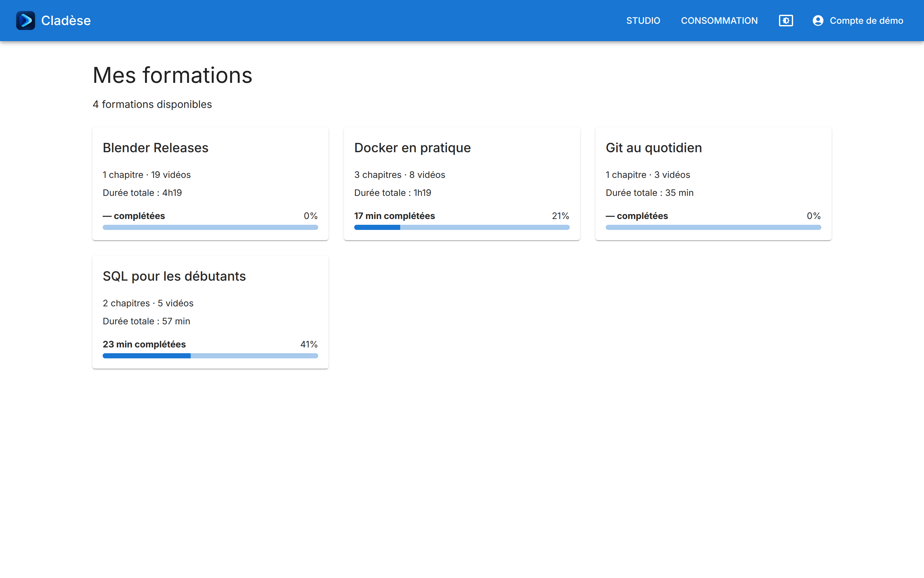The height and width of the screenshot is (578, 924).
Task: Click 'Durée totale : 1h19' text
Action: (392, 193)
